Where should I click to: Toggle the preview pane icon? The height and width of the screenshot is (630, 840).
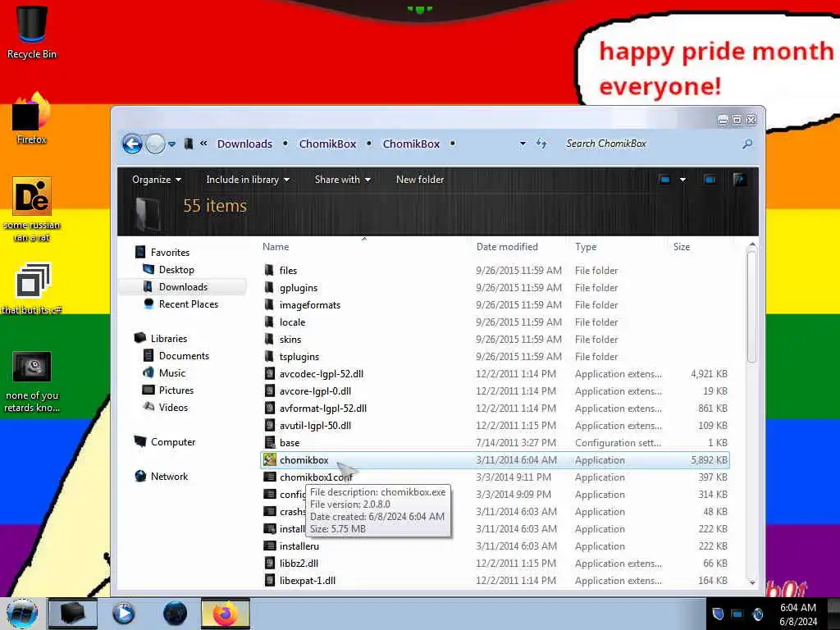[710, 180]
